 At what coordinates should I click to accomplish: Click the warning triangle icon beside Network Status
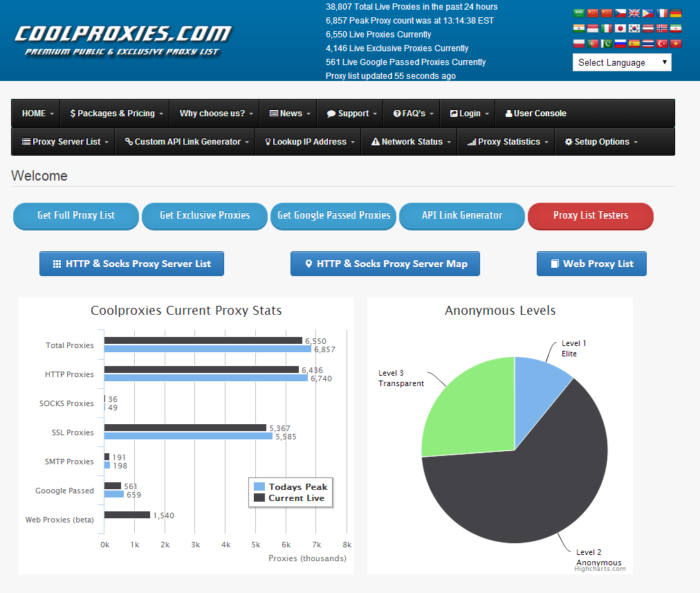tap(376, 142)
